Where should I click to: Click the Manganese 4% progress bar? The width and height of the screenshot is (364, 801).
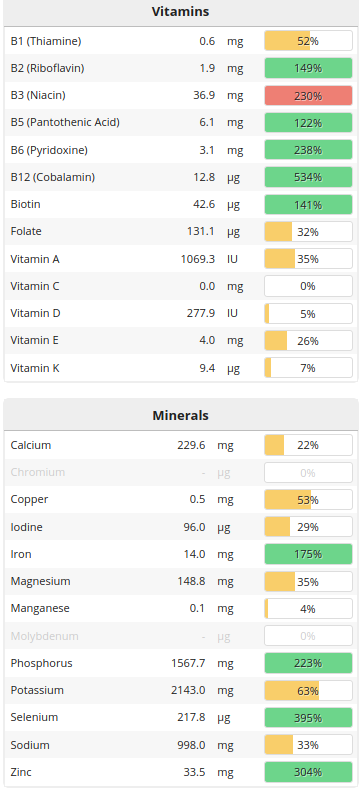click(308, 608)
